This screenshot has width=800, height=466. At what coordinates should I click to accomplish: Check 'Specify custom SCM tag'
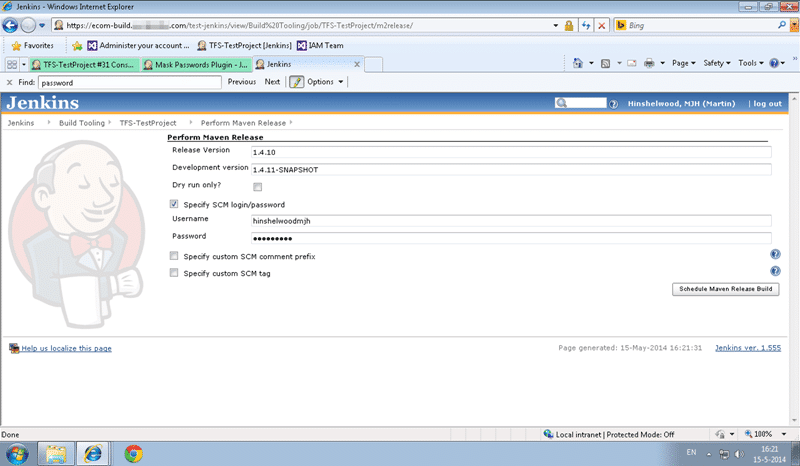(x=174, y=273)
